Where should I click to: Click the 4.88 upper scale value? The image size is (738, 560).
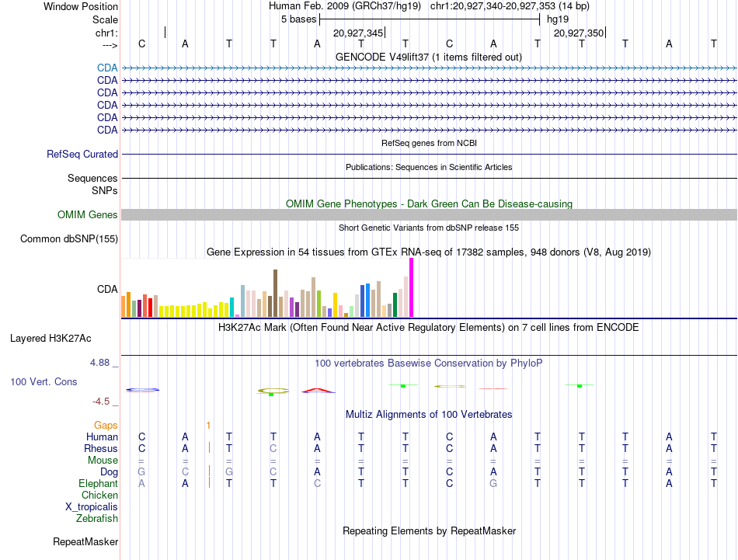(x=99, y=363)
